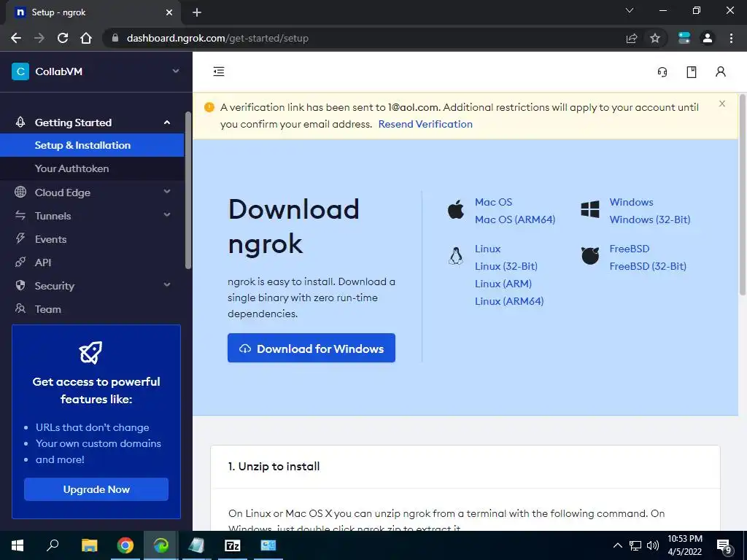Open the browser three-dot menu
The image size is (747, 560).
731,38
